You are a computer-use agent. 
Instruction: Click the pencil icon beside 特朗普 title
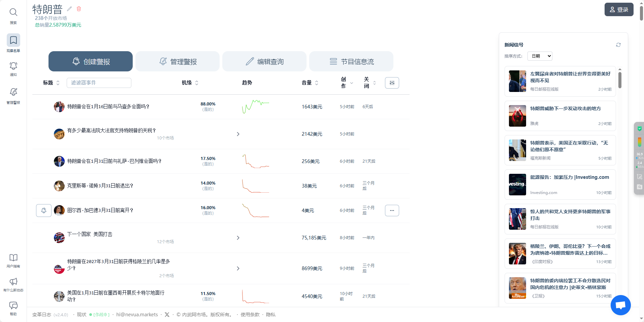69,9
